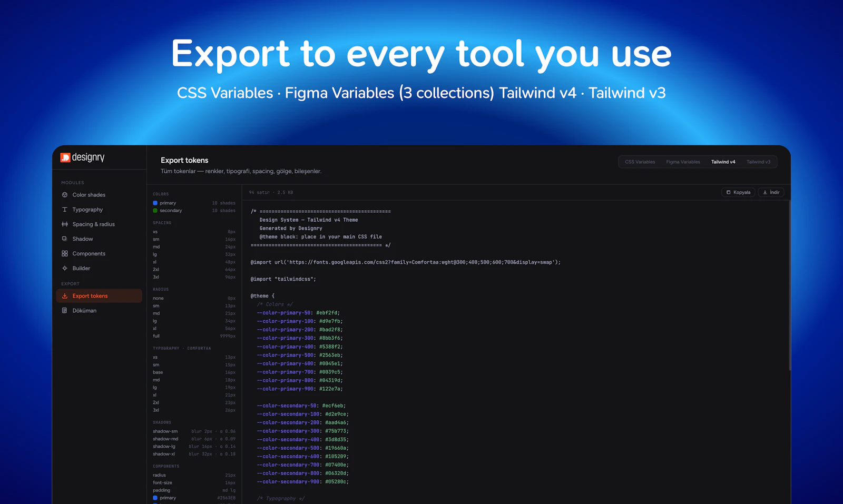Viewport: 843px width, 504px height.
Task: Click the Export tokens download icon
Action: [65, 296]
